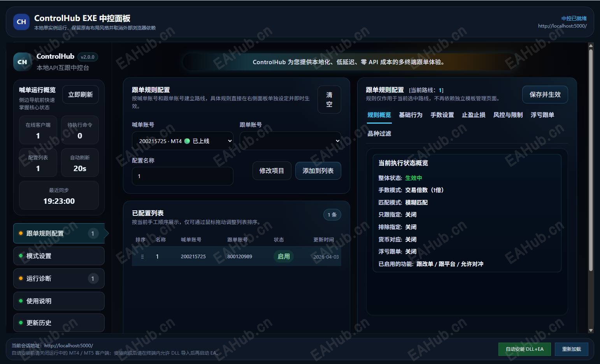Expand the 跟单账号 dropdown
Viewport: 600px width, 364px height.
(290, 141)
